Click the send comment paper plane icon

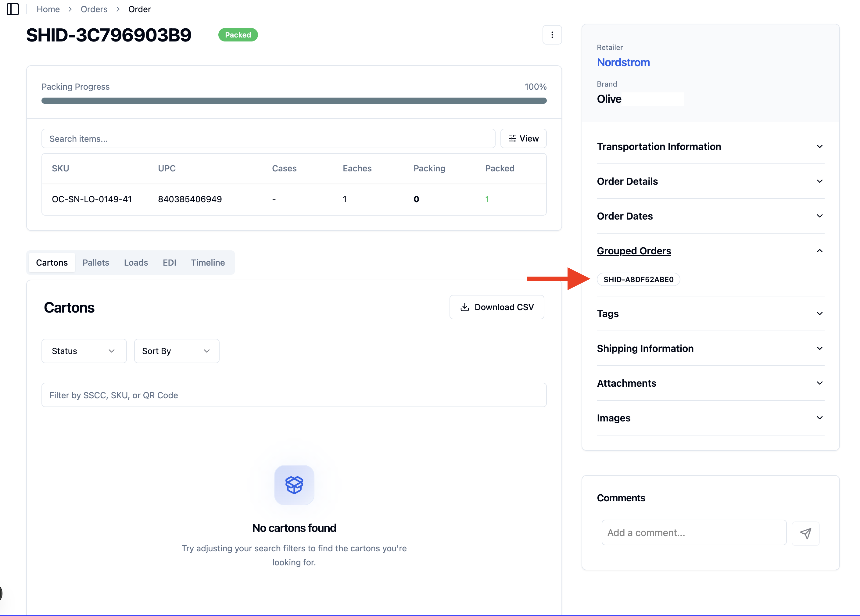[805, 533]
